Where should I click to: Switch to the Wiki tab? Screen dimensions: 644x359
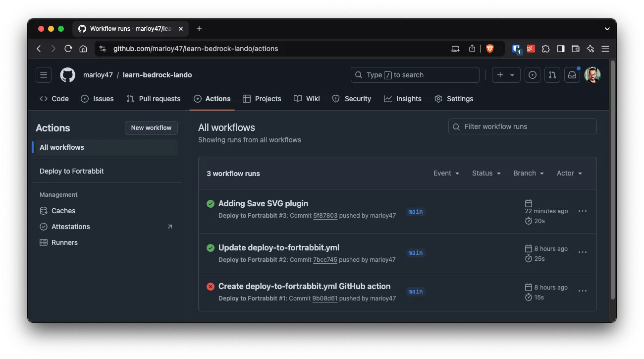pyautogui.click(x=307, y=99)
